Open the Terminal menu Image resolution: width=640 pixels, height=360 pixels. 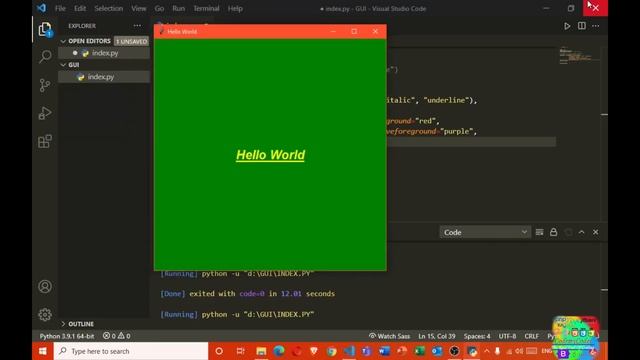pyautogui.click(x=206, y=9)
